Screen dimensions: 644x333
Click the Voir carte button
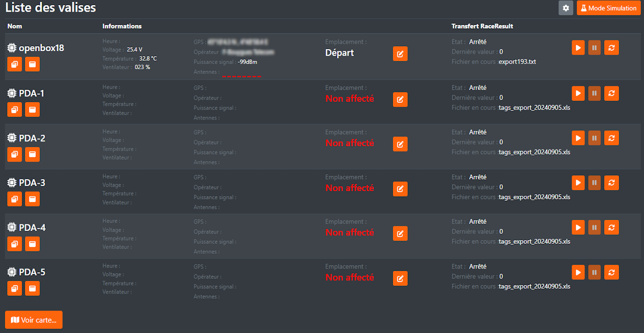[34, 320]
